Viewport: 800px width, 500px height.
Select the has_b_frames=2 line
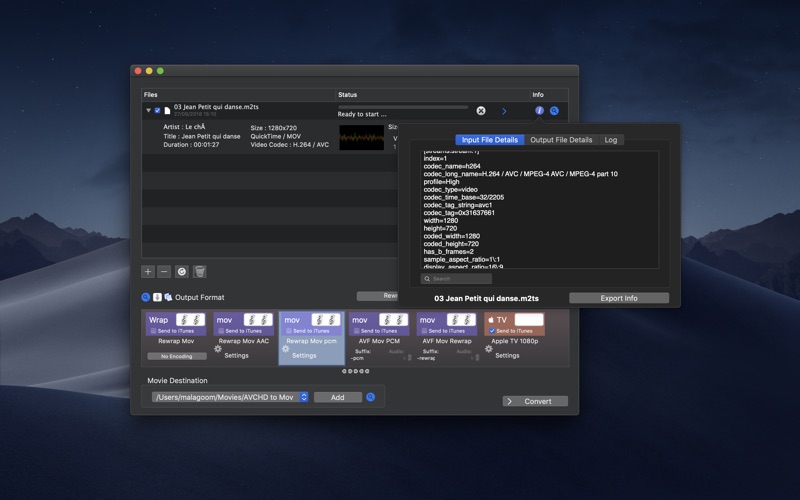448,252
